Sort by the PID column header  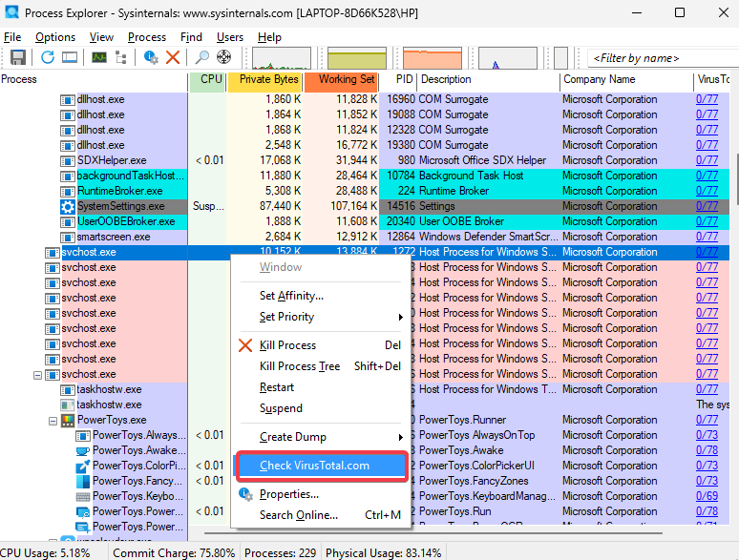(x=398, y=80)
